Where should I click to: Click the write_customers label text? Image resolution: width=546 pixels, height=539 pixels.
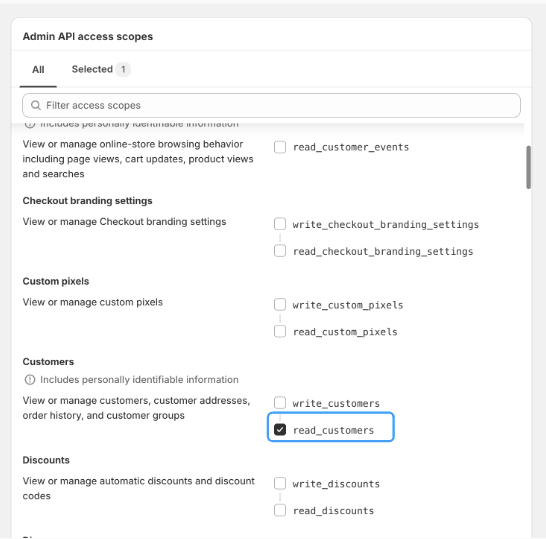[336, 404]
